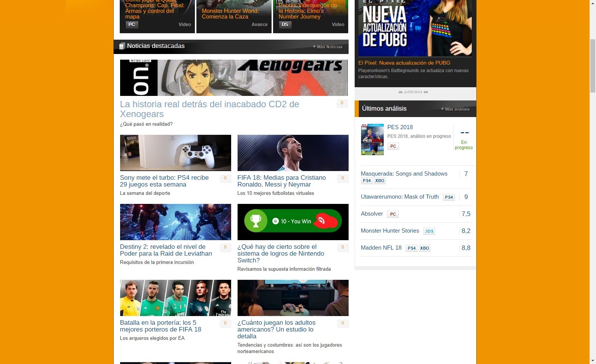Open Cristiano Ronaldo FIFA 18 thumbnail

coord(293,153)
